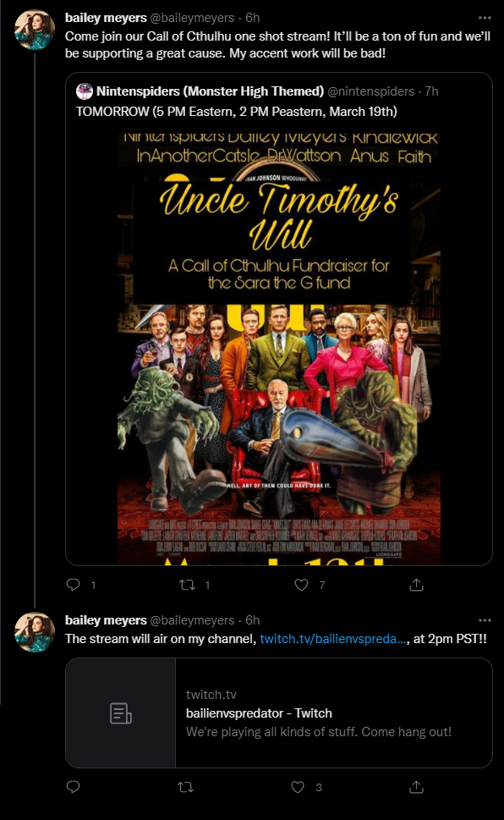Screen dimensions: 504x820
Task: View the Uncle Timothy's Will poster image
Action: 279,349
